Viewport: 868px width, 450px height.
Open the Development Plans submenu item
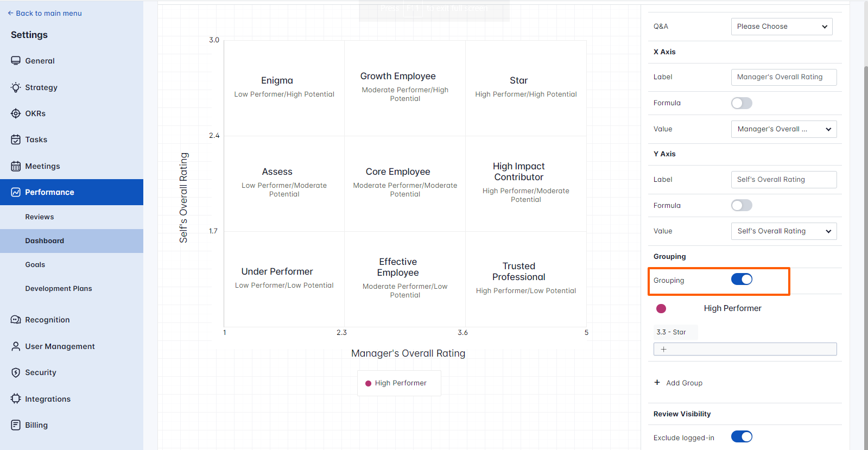click(59, 289)
